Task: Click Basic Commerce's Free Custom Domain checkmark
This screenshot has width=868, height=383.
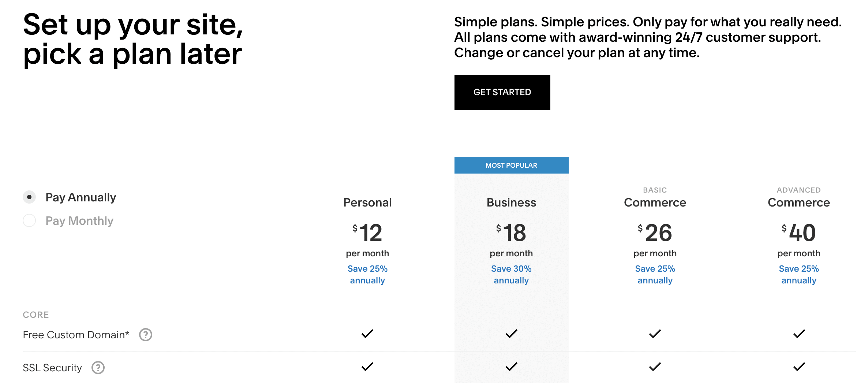Action: coord(655,334)
